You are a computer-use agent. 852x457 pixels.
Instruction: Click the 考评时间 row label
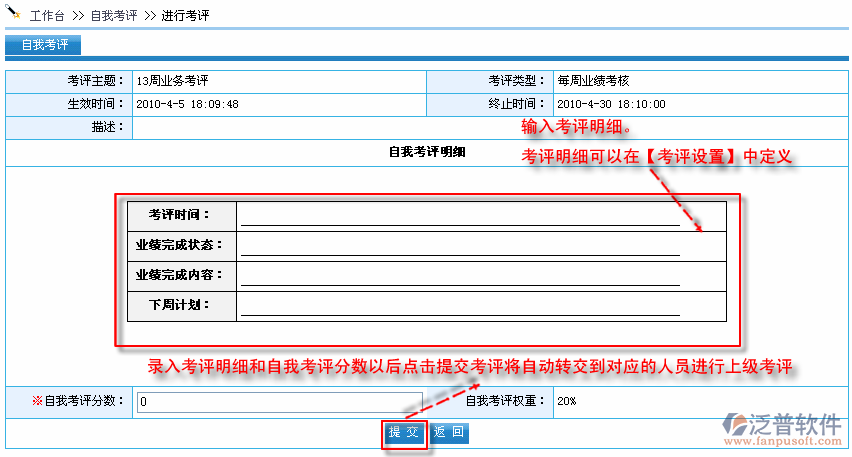(179, 215)
